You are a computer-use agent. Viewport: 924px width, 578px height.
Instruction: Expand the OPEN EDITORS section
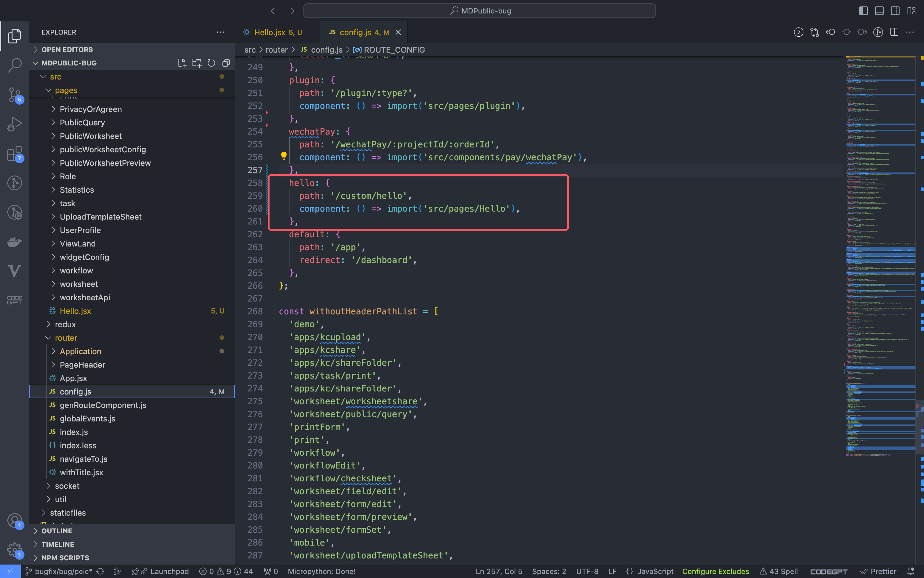[132, 50]
